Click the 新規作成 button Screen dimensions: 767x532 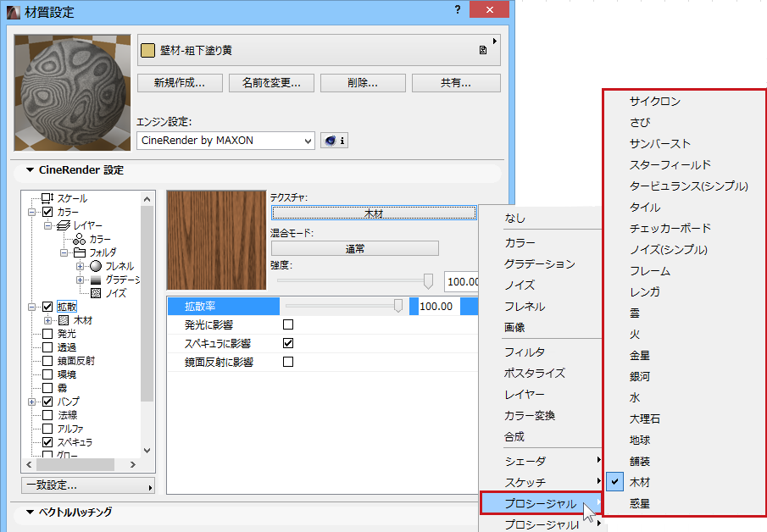coord(180,83)
